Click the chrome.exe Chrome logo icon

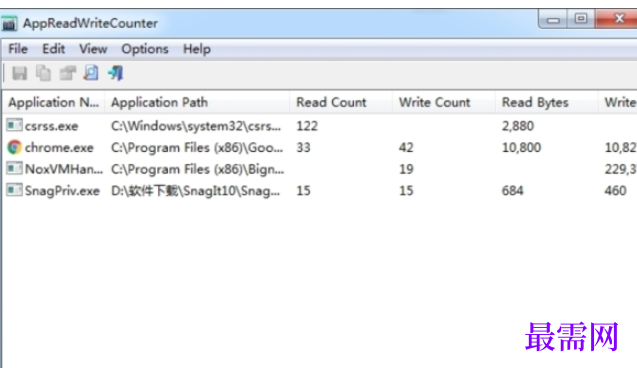point(14,147)
